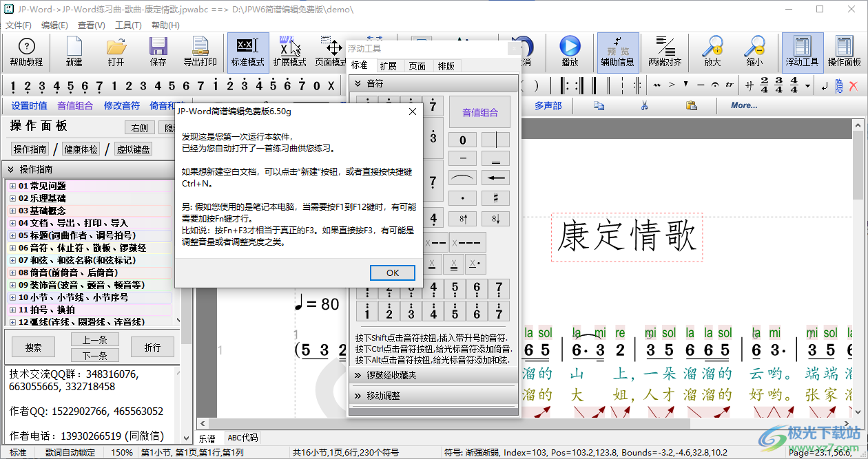Create a new document with 新建
Image resolution: width=868 pixels, height=459 pixels.
(x=74, y=52)
